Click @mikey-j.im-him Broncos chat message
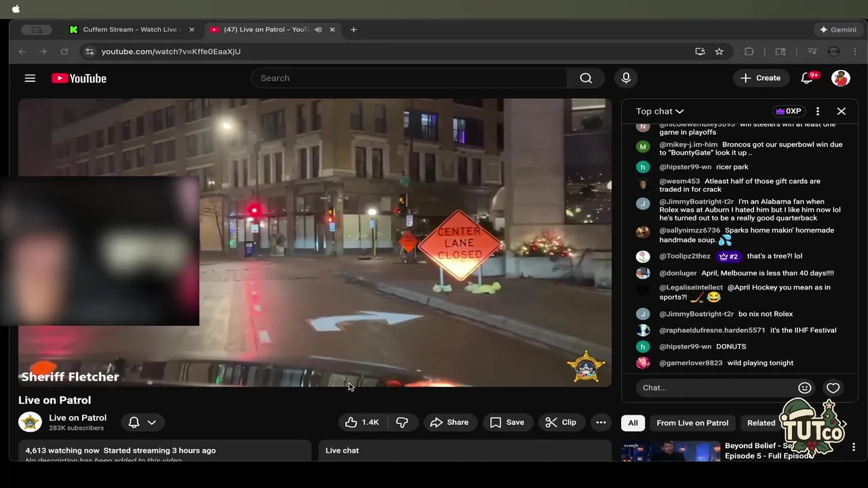The width and height of the screenshot is (868, 488). tap(751, 148)
